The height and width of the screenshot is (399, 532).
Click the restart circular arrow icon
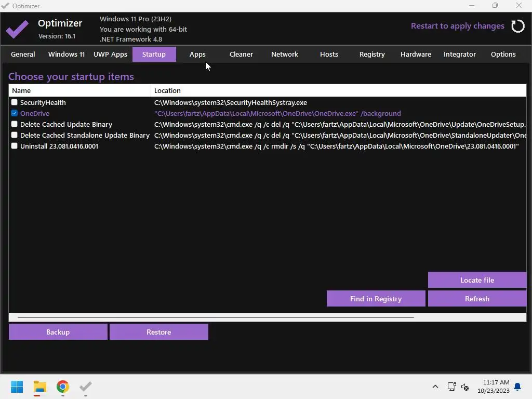[x=518, y=26]
